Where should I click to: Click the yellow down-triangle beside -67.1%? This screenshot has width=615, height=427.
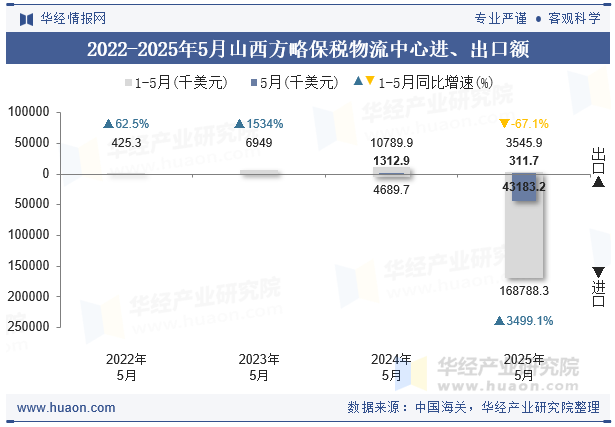(504, 124)
